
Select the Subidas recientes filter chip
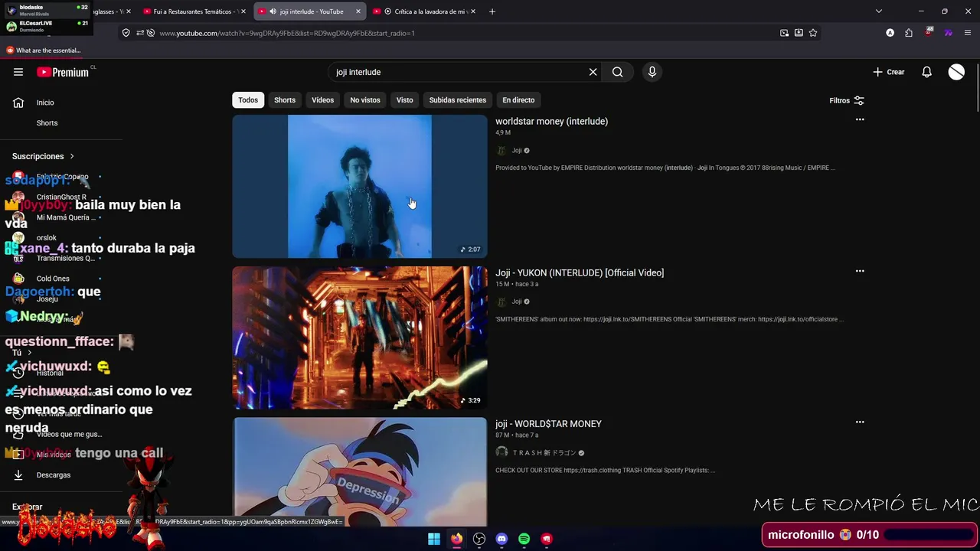458,100
